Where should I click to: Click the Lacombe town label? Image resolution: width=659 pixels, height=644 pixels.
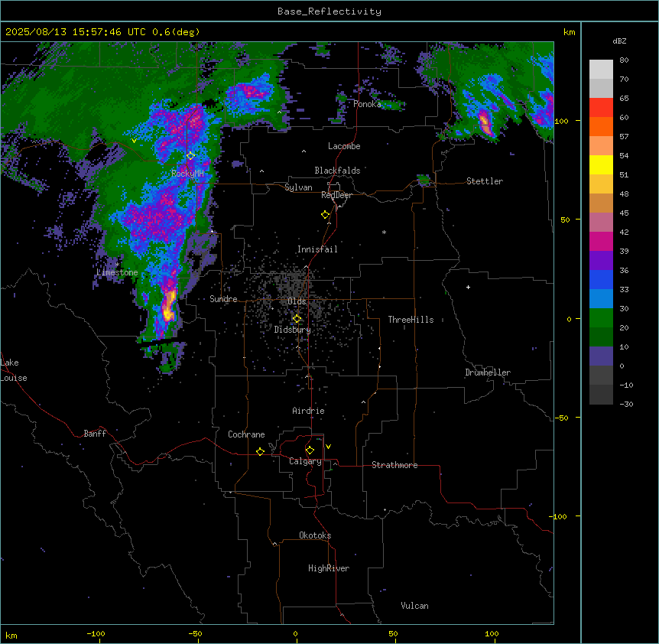(x=344, y=146)
